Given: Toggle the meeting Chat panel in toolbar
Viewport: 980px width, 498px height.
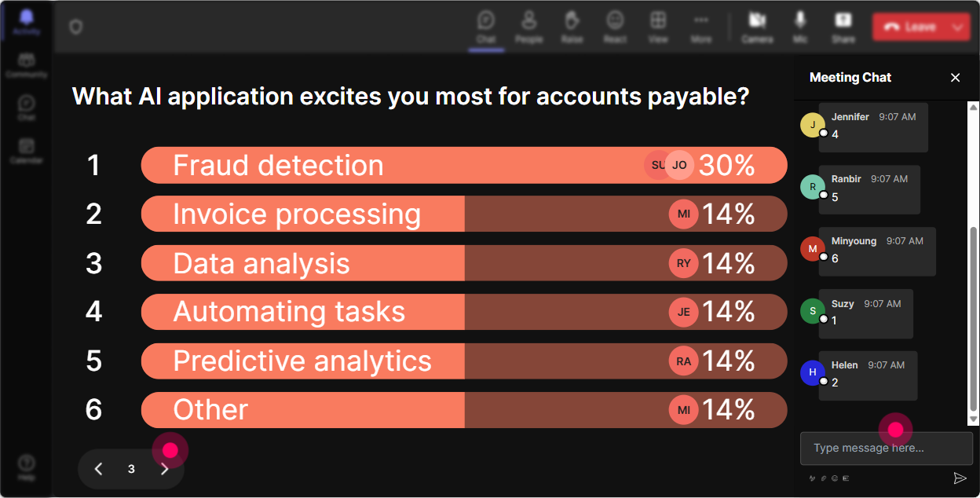Looking at the screenshot, I should click(486, 27).
